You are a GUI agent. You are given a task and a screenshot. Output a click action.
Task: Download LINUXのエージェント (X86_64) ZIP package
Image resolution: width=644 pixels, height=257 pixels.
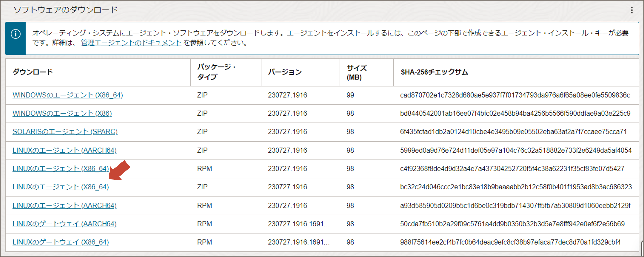coord(60,187)
